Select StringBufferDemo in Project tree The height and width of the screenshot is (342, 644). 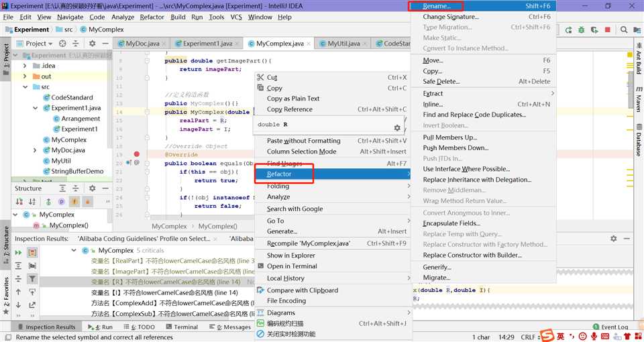[77, 171]
